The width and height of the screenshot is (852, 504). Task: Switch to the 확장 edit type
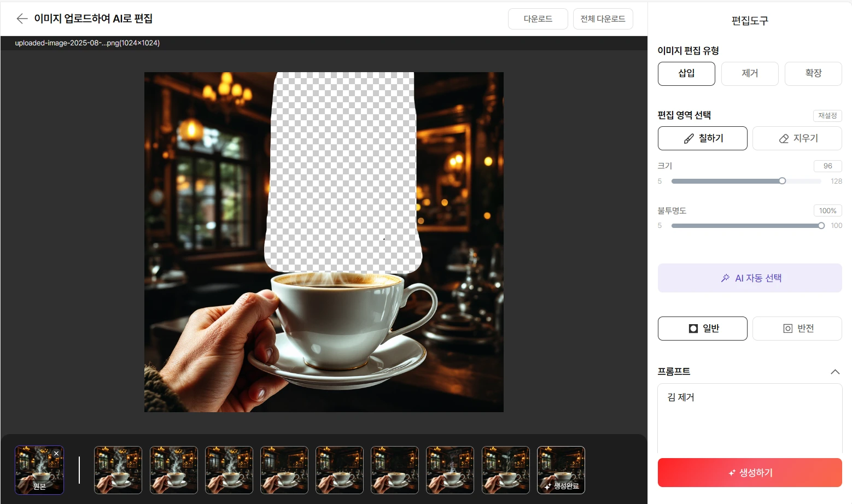coord(813,74)
